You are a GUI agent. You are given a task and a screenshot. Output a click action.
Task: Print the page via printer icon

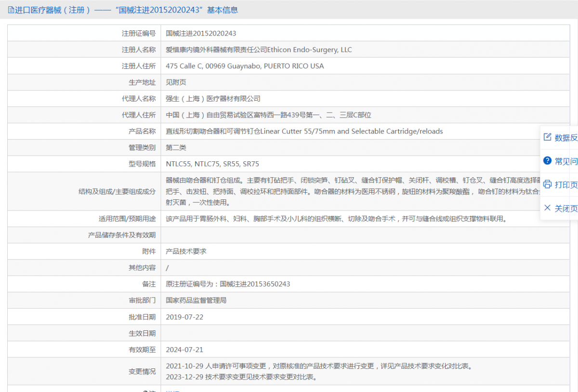tap(547, 184)
